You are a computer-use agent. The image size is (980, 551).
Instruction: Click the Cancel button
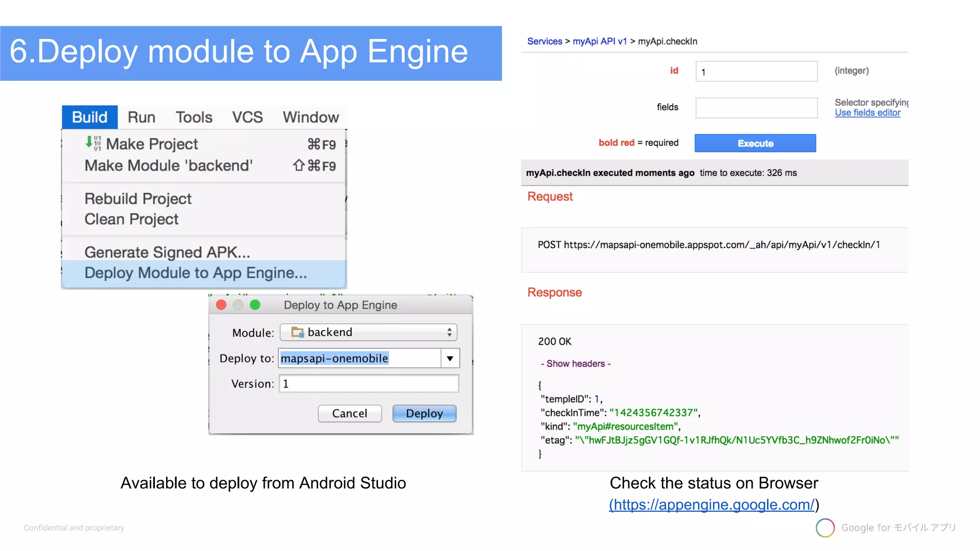(x=350, y=413)
